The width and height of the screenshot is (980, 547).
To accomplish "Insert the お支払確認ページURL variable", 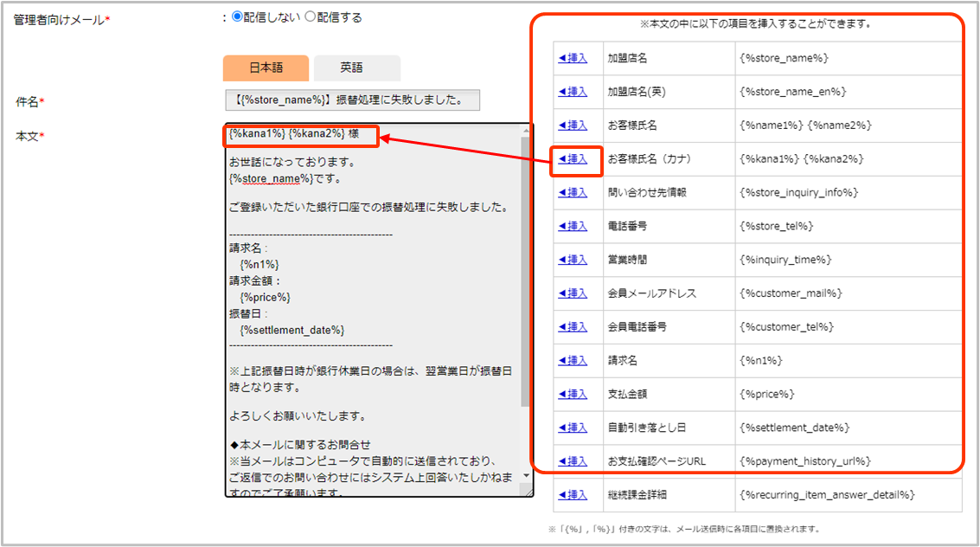I will coord(573,461).
